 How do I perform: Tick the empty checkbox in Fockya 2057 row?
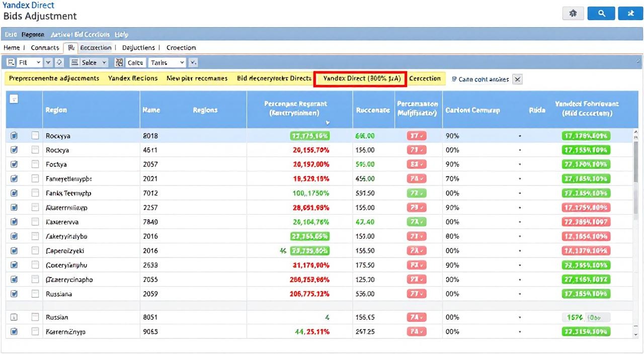[35, 164]
